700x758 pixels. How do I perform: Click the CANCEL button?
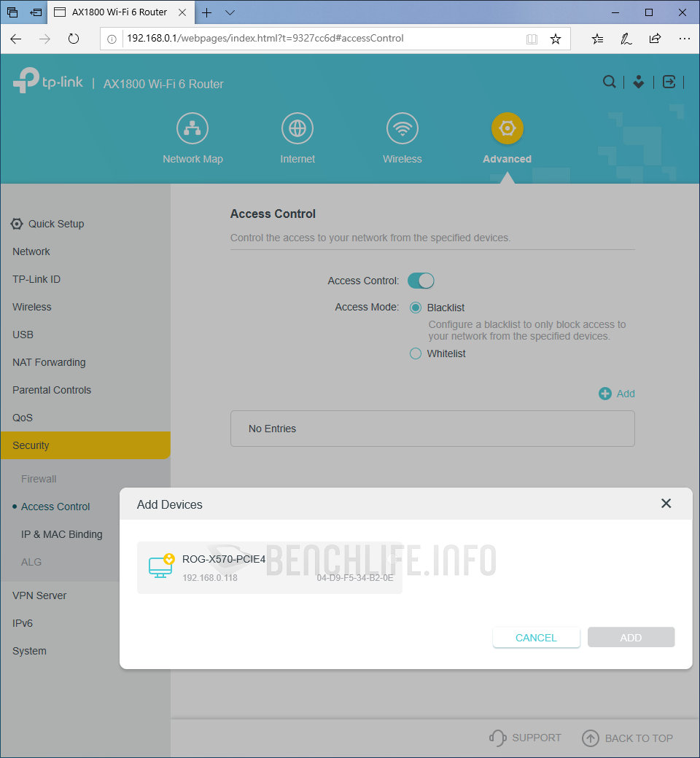pos(536,638)
